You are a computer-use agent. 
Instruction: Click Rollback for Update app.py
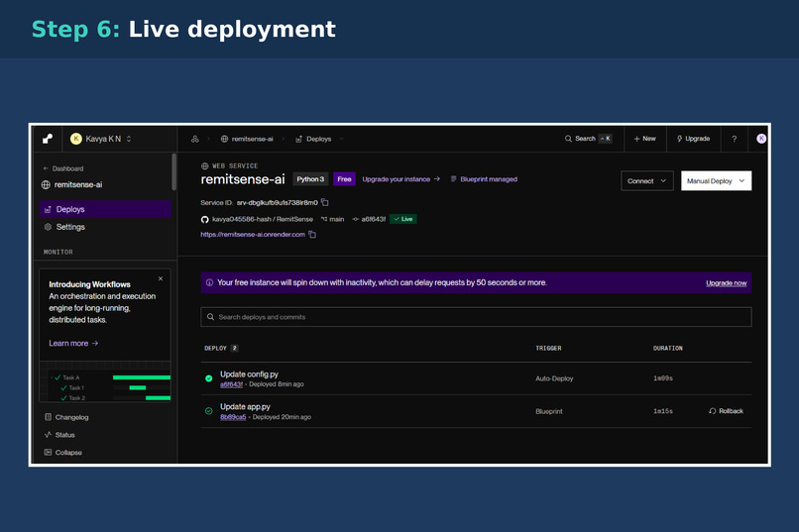(x=726, y=411)
